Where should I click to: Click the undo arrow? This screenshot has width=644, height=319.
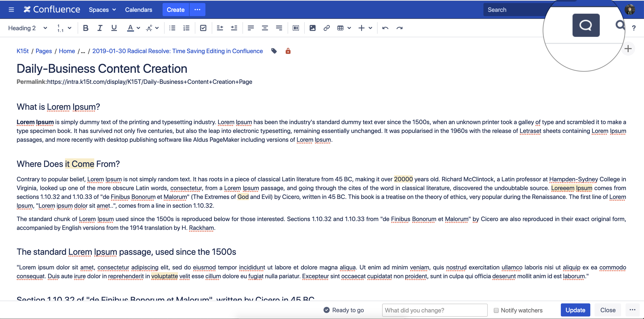click(385, 28)
